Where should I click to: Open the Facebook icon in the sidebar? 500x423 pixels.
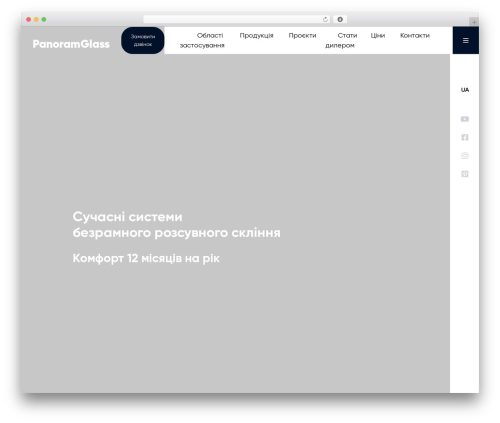click(465, 137)
